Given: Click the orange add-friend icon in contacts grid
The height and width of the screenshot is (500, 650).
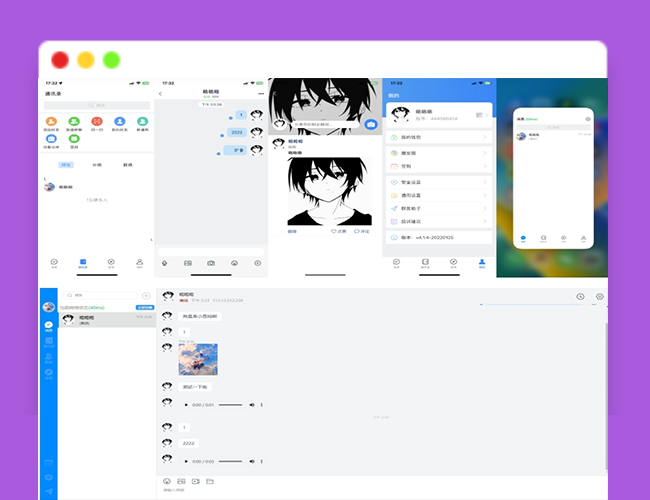Looking at the screenshot, I should point(51,122).
